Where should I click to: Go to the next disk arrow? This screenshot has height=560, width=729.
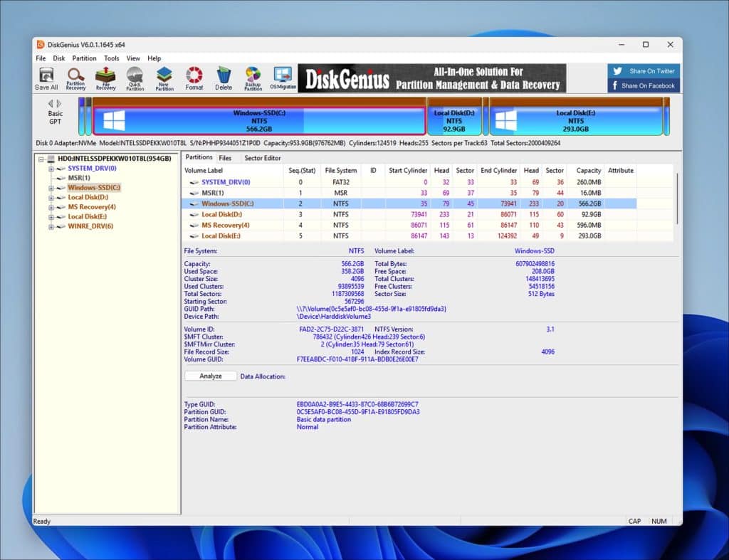pyautogui.click(x=59, y=104)
